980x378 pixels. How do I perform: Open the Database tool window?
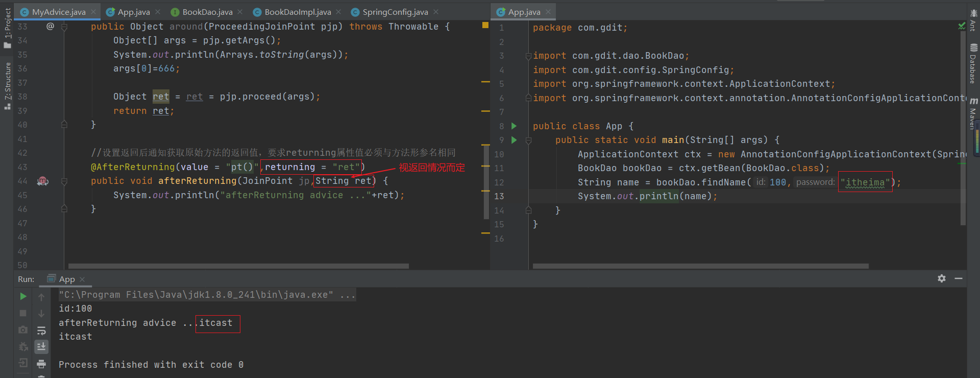[x=973, y=63]
